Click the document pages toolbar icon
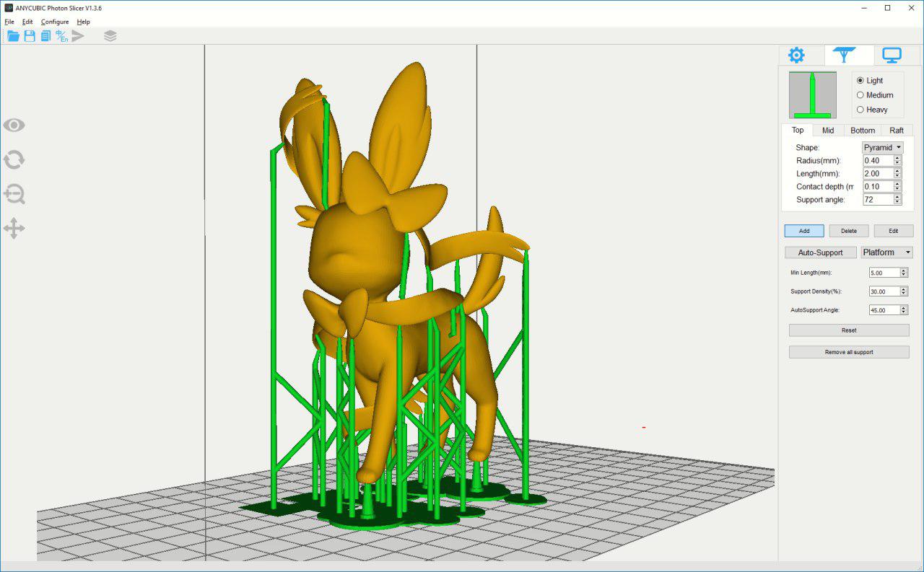Screen dimensions: 924x572 point(45,36)
